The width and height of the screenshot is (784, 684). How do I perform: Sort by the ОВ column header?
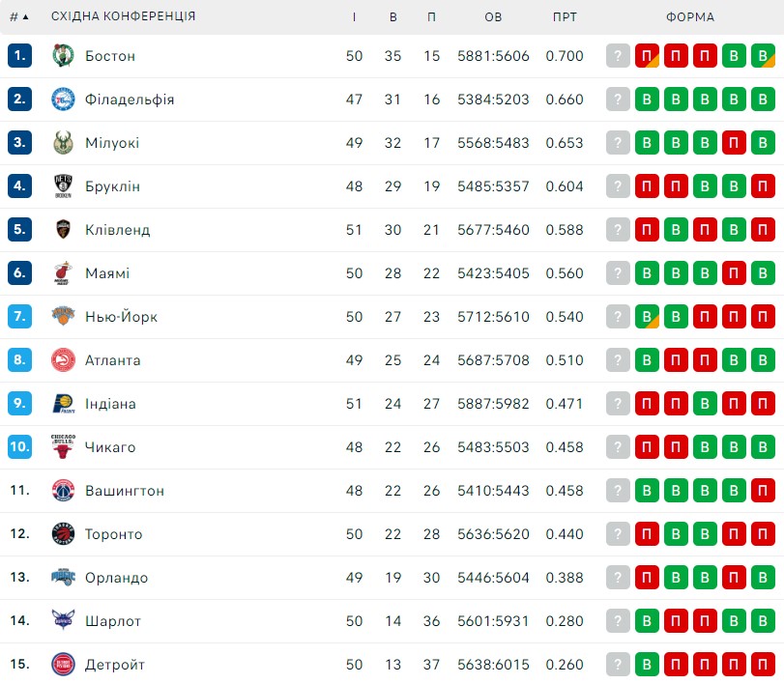[493, 17]
